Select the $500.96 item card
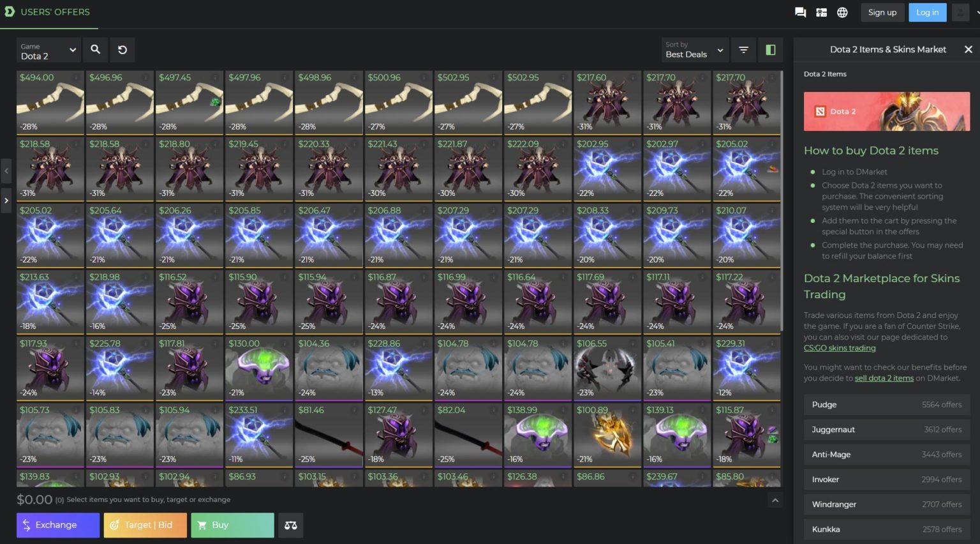This screenshot has width=980, height=544. (x=398, y=102)
